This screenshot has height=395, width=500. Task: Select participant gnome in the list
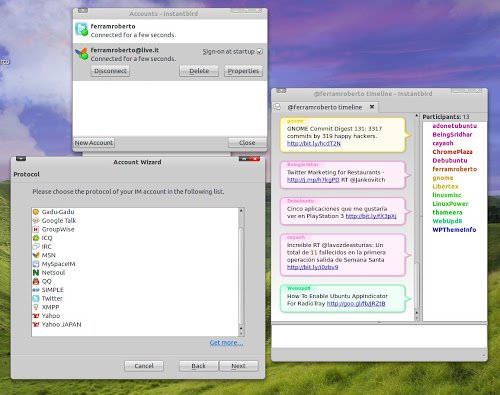[443, 178]
